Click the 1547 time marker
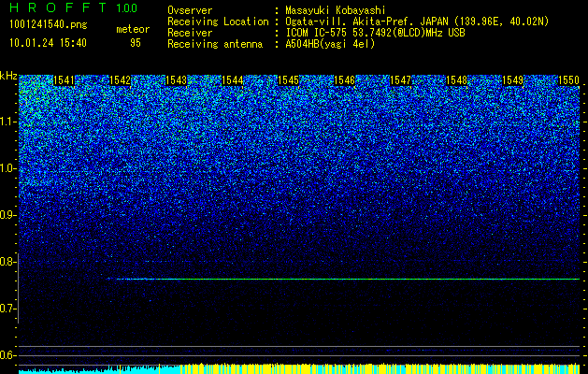Screen dimensions: 588x374 click(400, 80)
